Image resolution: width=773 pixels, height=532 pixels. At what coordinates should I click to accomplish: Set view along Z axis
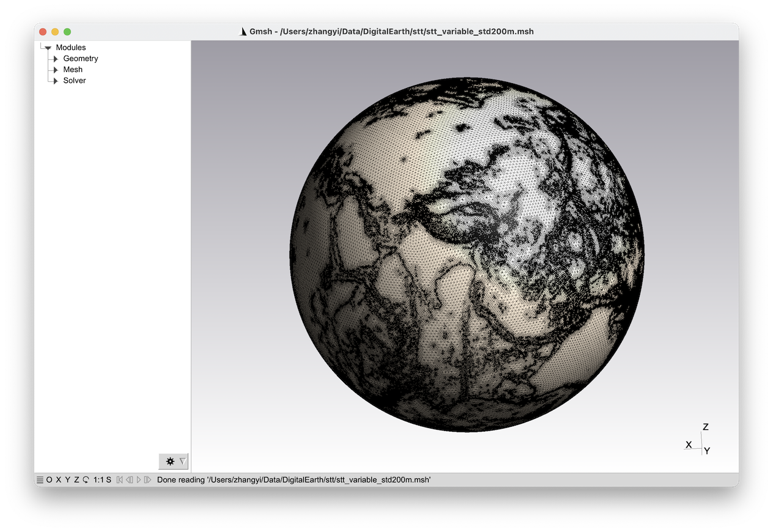76,480
